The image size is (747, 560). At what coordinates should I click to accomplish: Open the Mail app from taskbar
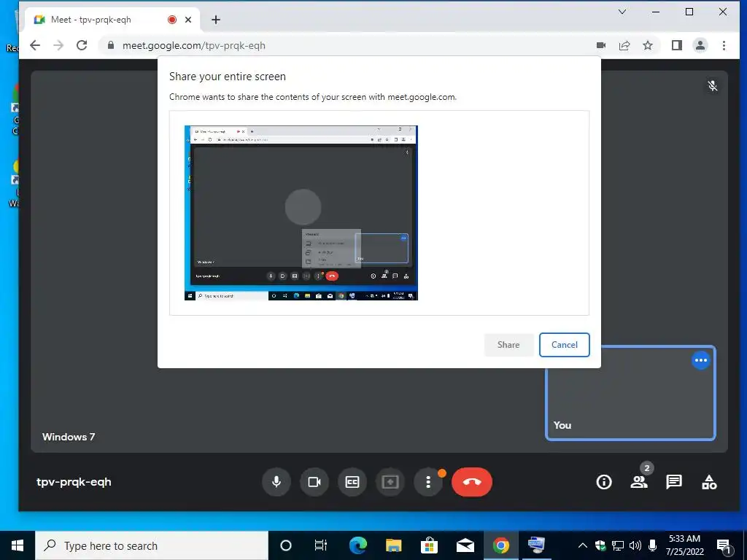point(465,545)
